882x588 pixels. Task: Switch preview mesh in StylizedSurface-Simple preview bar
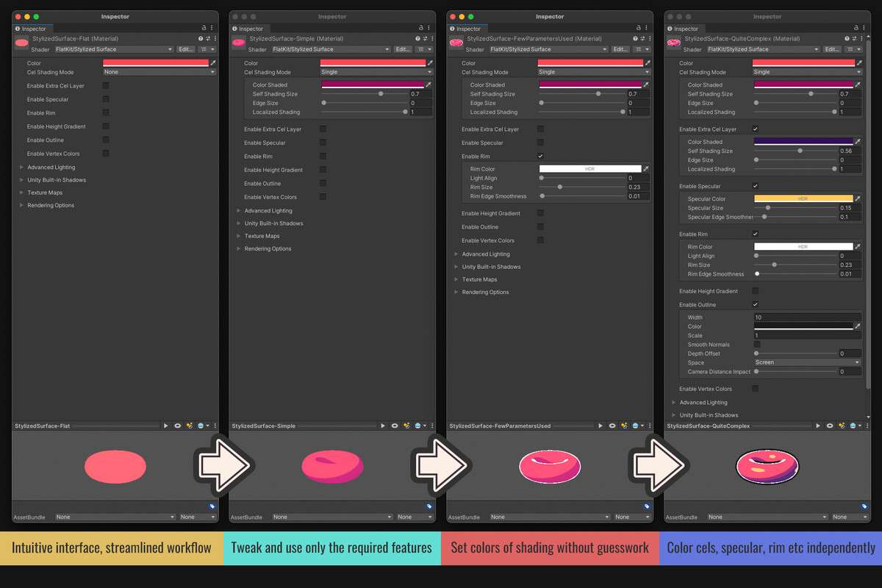pyautogui.click(x=395, y=426)
